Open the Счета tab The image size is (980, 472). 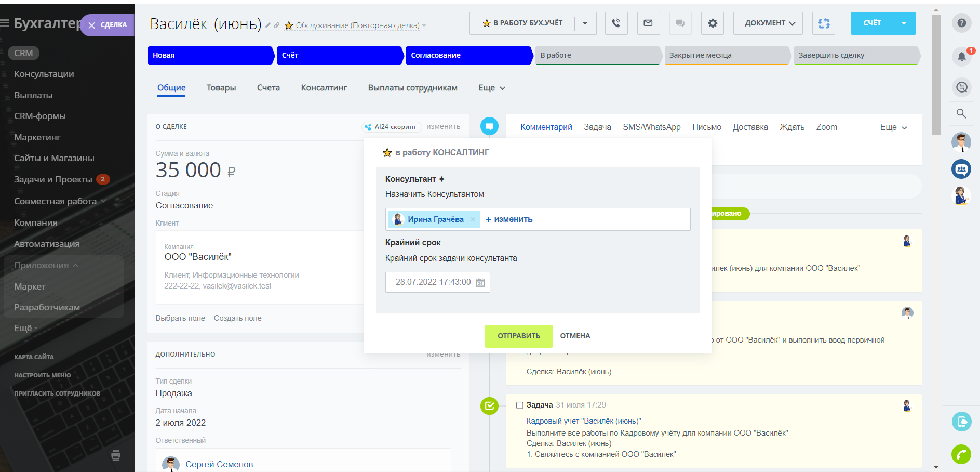[268, 88]
